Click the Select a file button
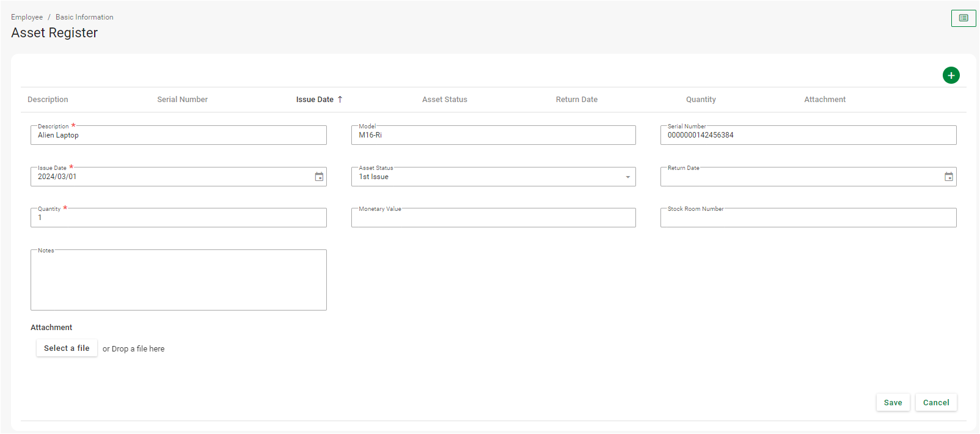The height and width of the screenshot is (434, 980). coord(67,348)
